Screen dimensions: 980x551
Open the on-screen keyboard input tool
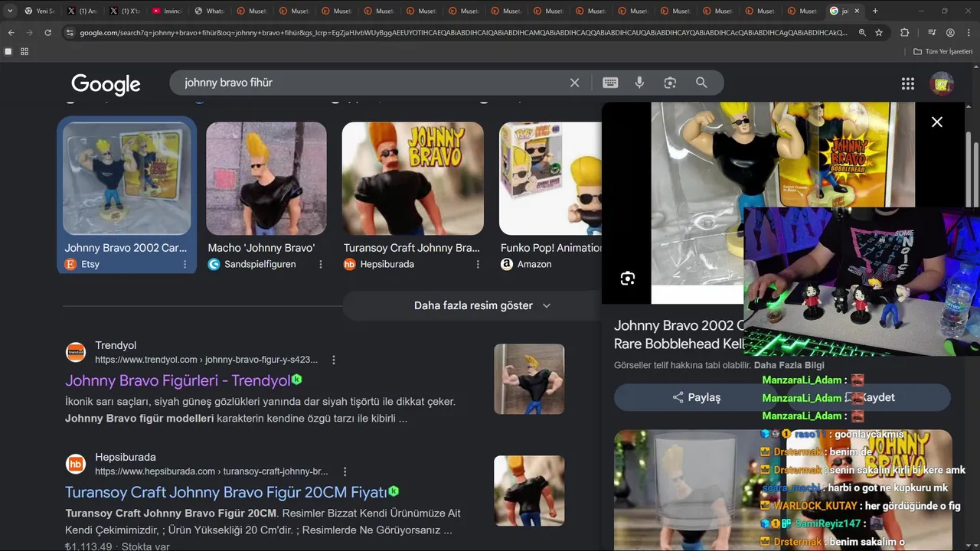[610, 83]
